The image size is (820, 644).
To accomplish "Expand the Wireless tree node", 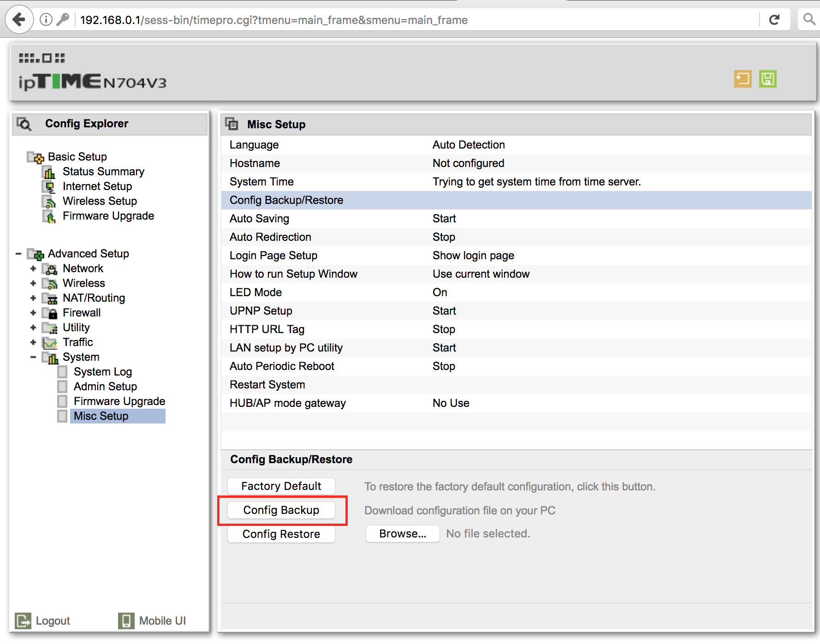I will (33, 283).
